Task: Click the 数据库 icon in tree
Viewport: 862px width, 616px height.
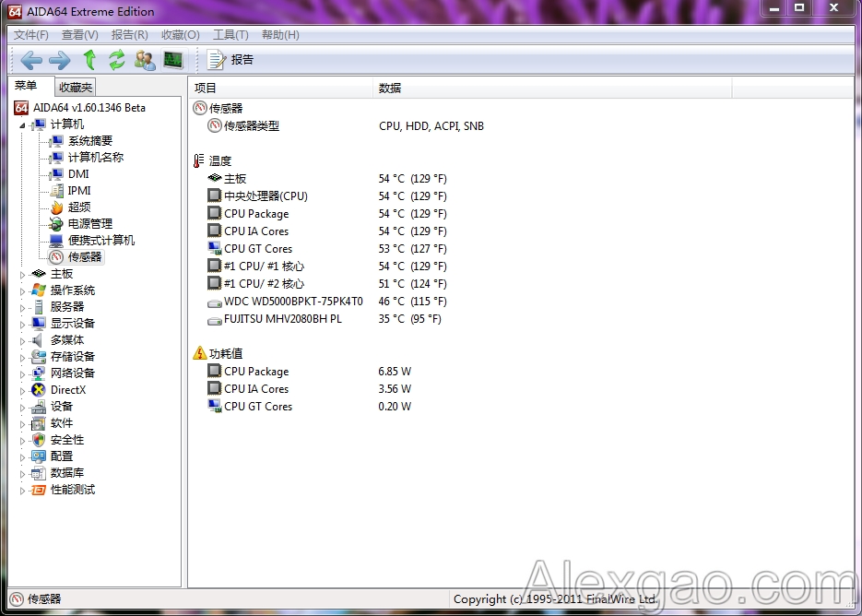Action: tap(39, 472)
